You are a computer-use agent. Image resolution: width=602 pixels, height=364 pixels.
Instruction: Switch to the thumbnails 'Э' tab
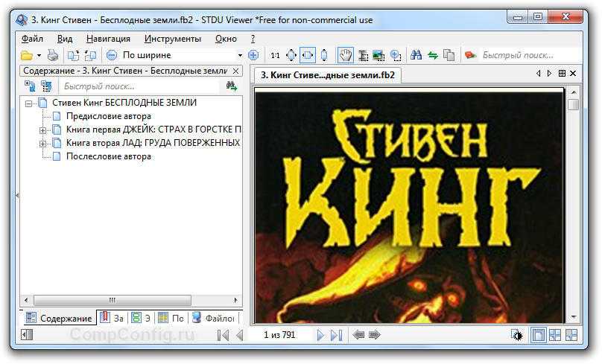141,319
